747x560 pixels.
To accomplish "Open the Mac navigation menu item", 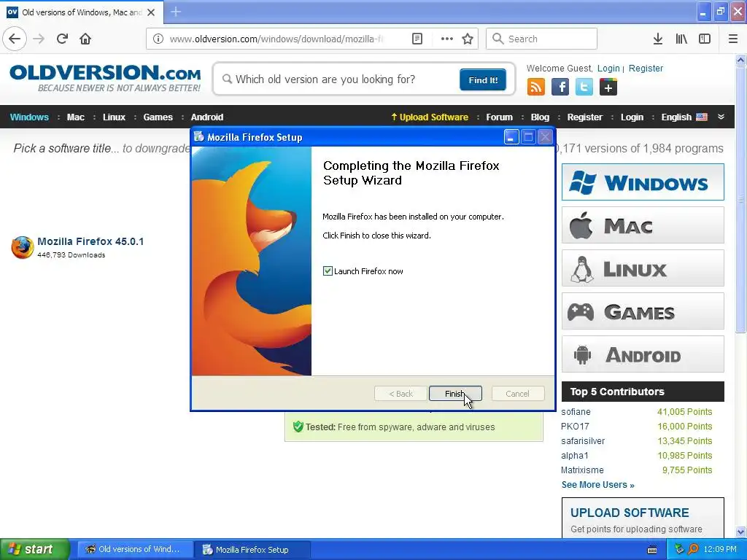I will tap(75, 117).
